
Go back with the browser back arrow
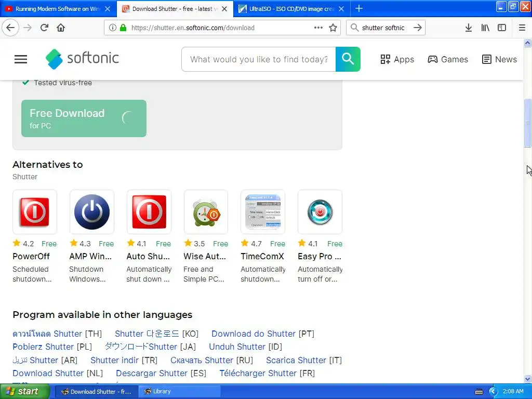(10, 28)
